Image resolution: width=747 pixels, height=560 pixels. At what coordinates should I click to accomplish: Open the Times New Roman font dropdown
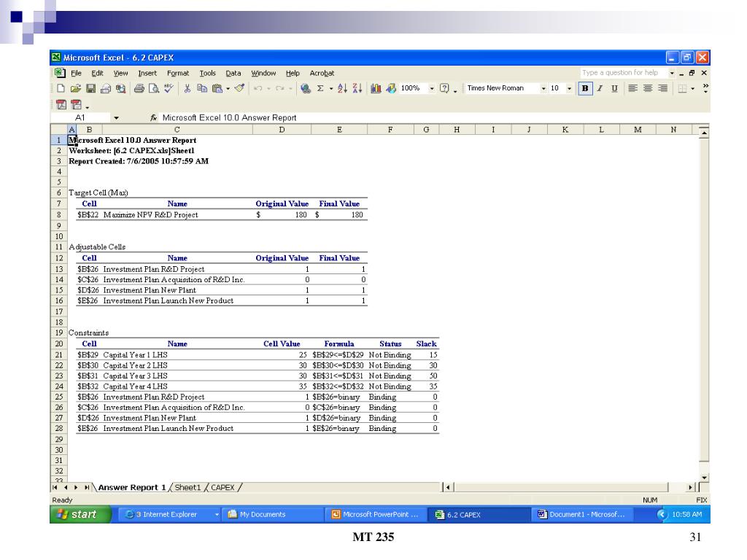pos(543,88)
